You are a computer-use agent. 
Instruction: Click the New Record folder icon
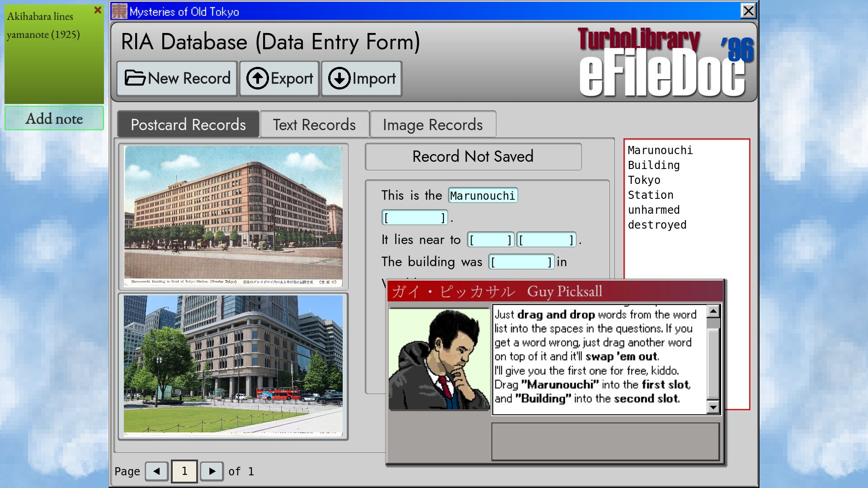click(x=135, y=78)
